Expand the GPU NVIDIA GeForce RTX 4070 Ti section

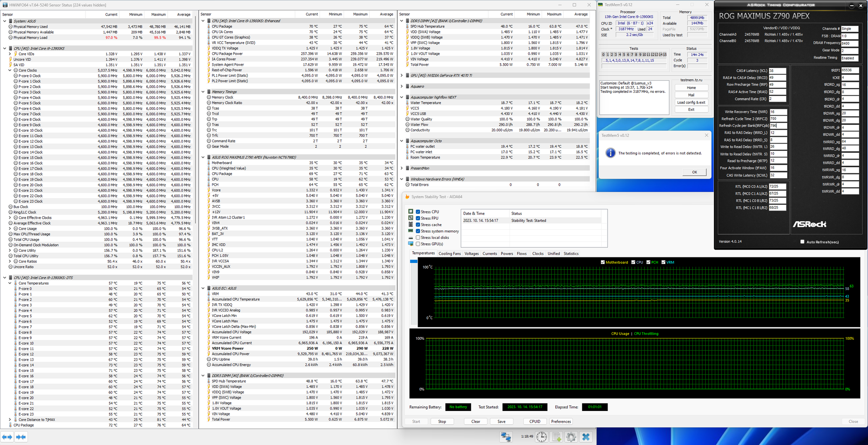coord(402,75)
